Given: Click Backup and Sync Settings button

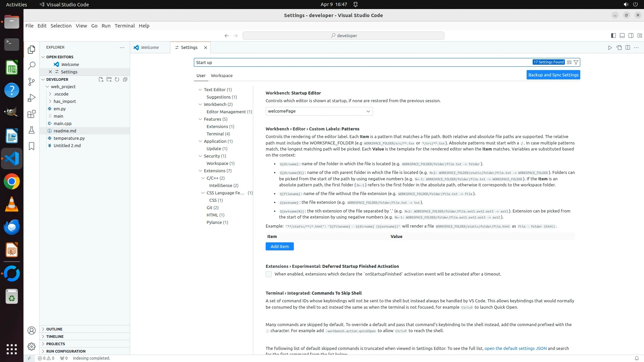Looking at the screenshot, I should pos(553,75).
